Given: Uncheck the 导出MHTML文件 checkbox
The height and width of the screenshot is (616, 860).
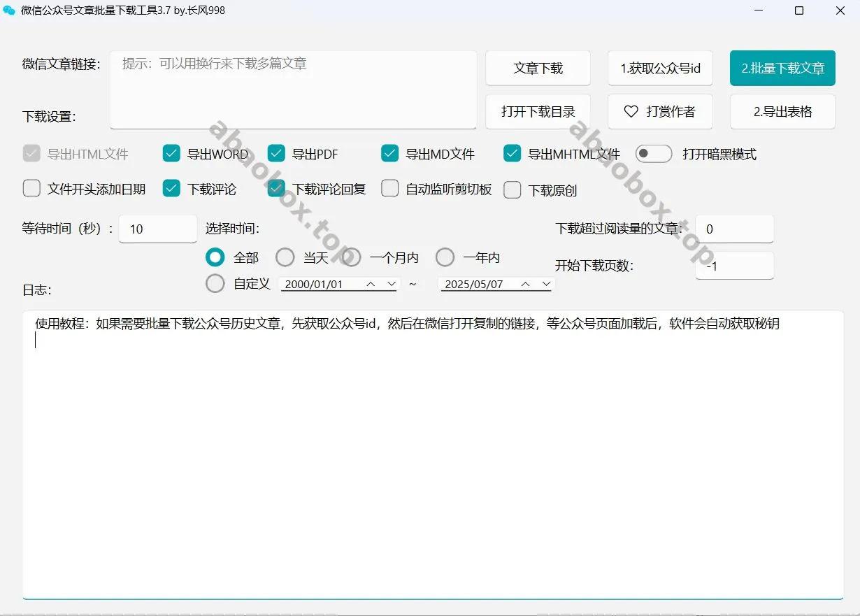Looking at the screenshot, I should [513, 154].
